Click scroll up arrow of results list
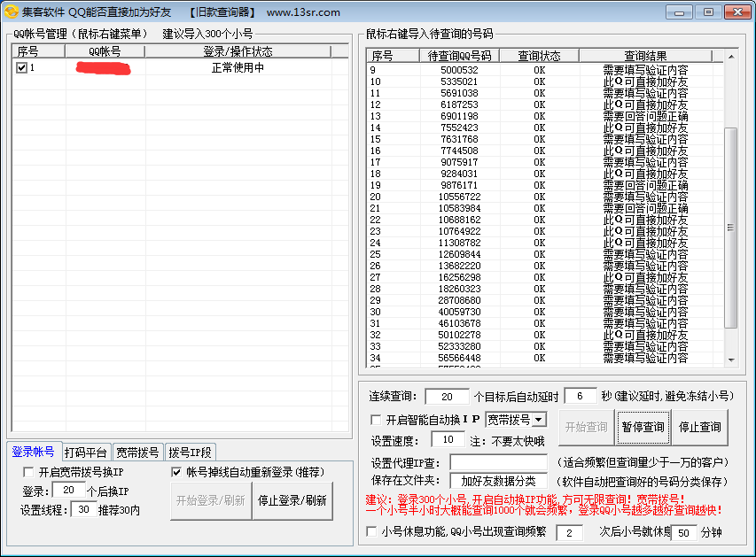This screenshot has height=557, width=756. [731, 57]
